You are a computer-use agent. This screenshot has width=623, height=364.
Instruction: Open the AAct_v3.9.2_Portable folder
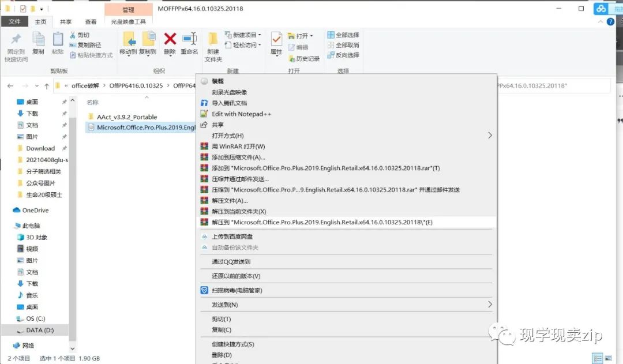(x=127, y=117)
